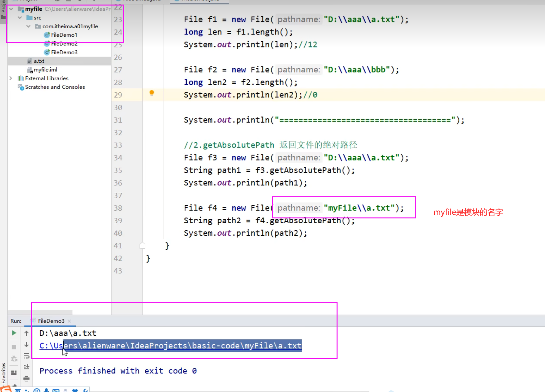Toggle code folding marker at line 41
This screenshot has width=545, height=392.
point(142,246)
